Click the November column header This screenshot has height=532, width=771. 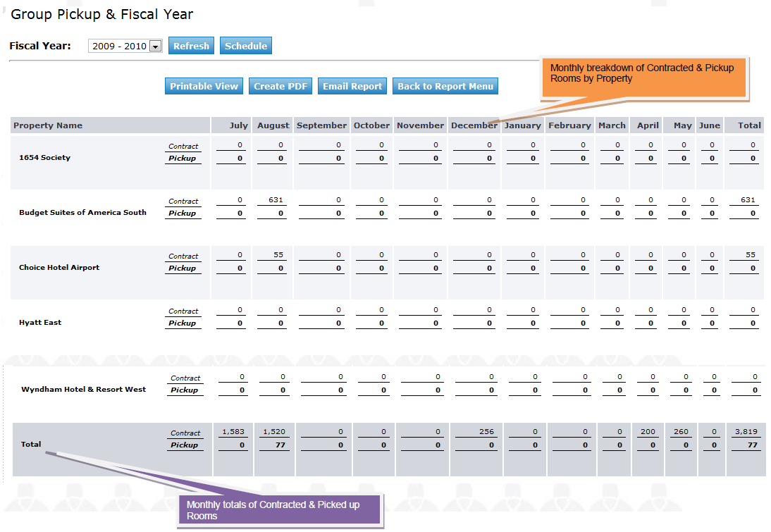(x=421, y=125)
